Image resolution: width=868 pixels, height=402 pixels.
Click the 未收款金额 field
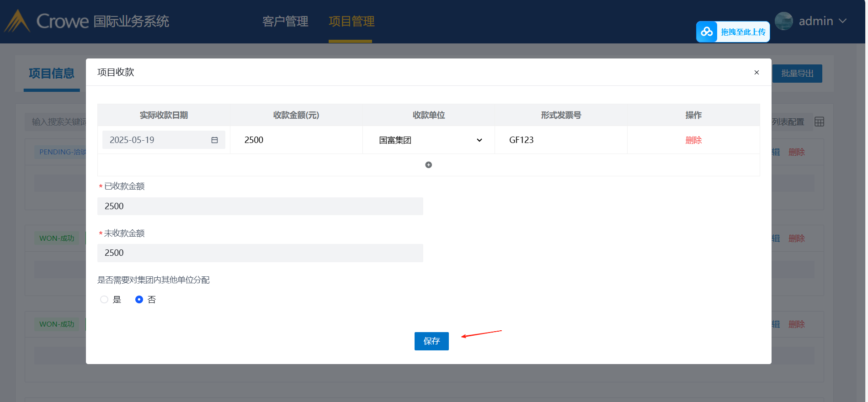pos(260,253)
